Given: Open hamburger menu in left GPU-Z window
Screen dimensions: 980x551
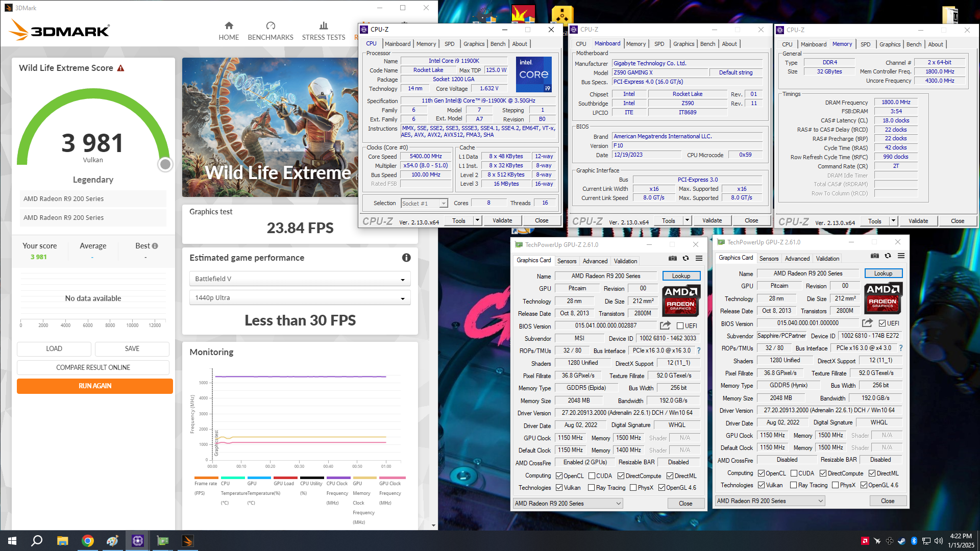Looking at the screenshot, I should (699, 259).
